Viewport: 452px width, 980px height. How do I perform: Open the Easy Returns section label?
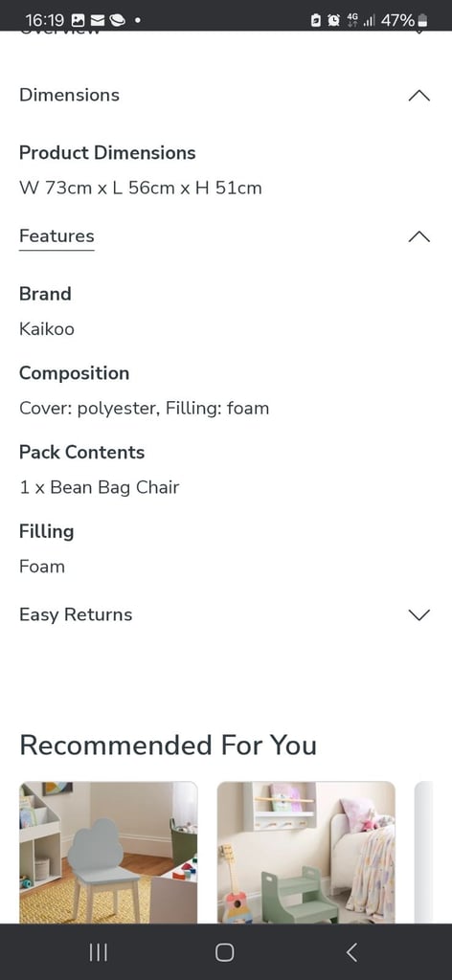pos(76,615)
